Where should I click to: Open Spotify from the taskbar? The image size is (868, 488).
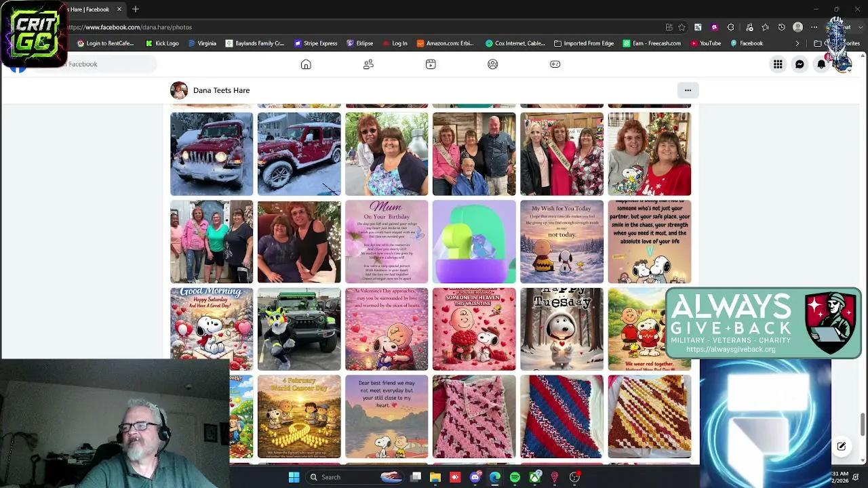[x=515, y=477]
